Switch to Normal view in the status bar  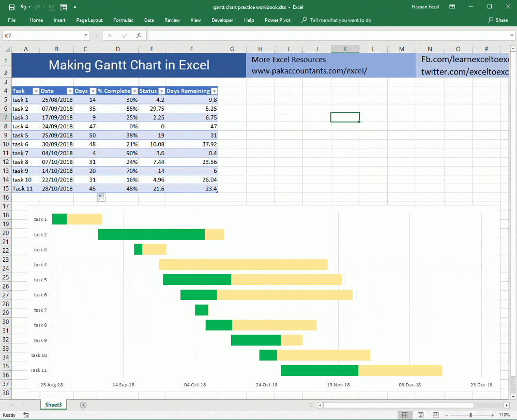(405, 415)
